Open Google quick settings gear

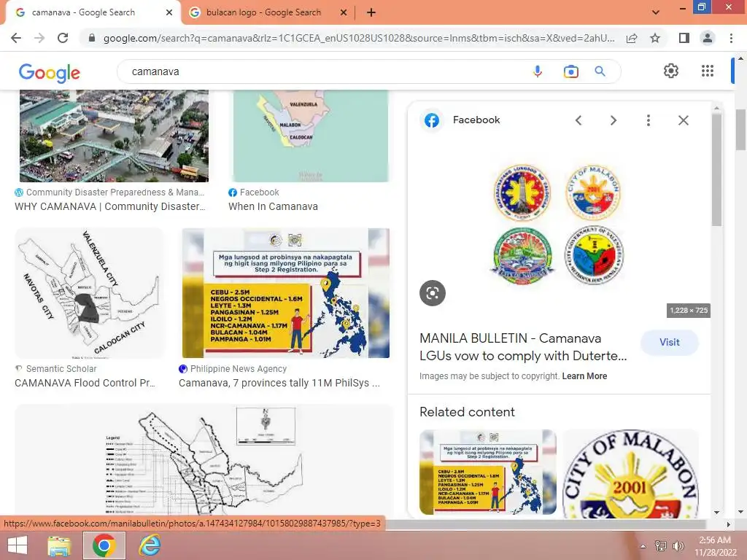pos(671,71)
